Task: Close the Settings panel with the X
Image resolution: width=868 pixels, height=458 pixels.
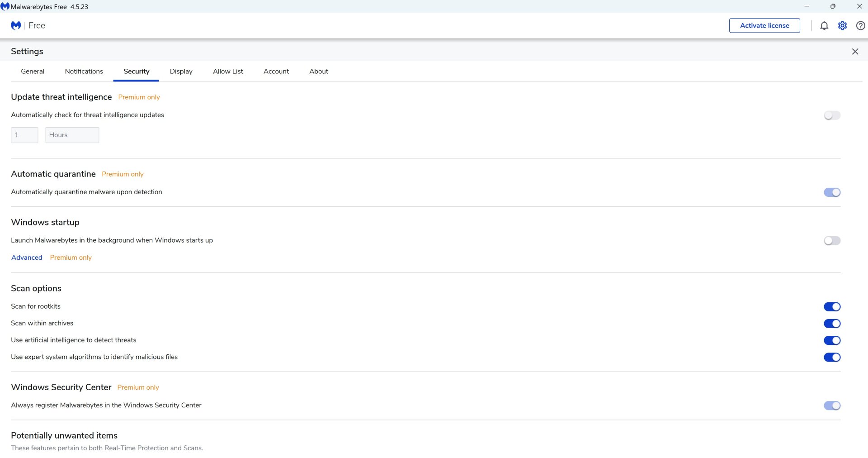Action: coord(855,52)
